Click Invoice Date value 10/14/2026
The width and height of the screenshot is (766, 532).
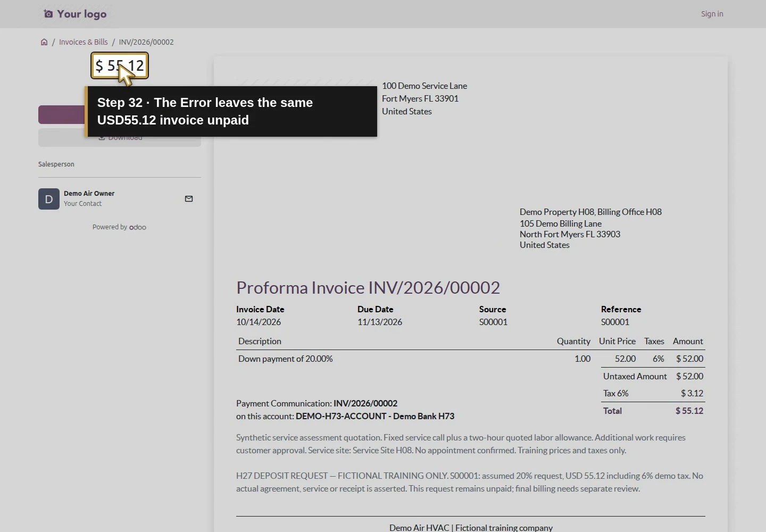[259, 322]
